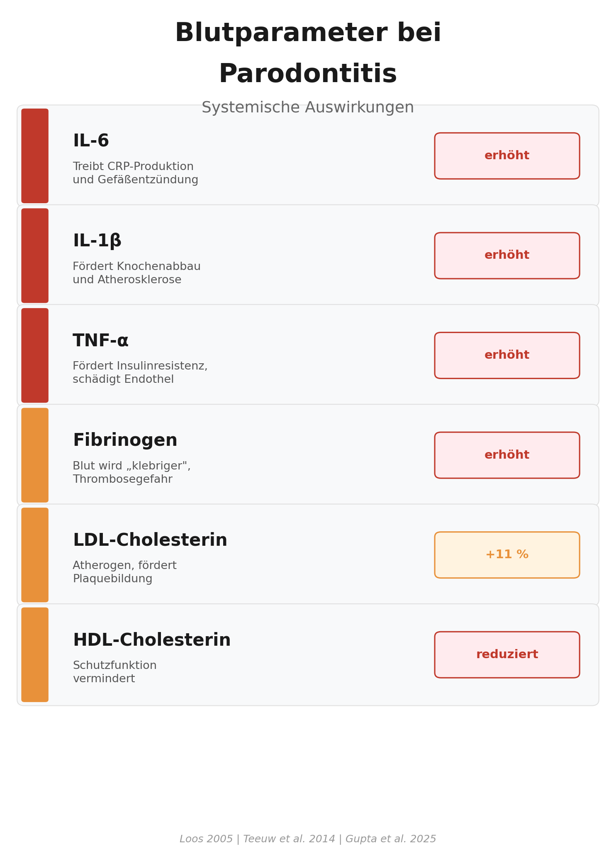Click the "IL-6" heading
616x851 pixels.
pyautogui.click(x=91, y=141)
